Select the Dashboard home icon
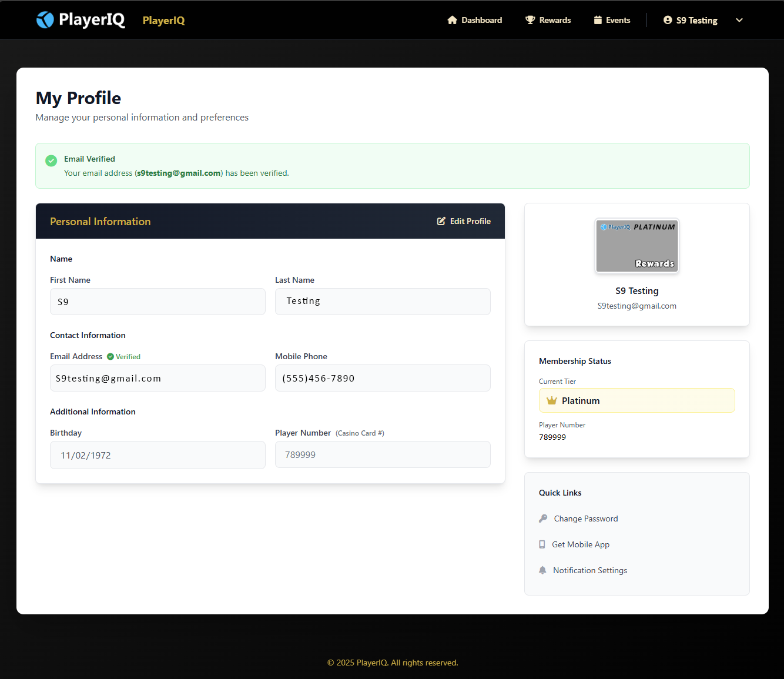784x679 pixels. click(453, 19)
